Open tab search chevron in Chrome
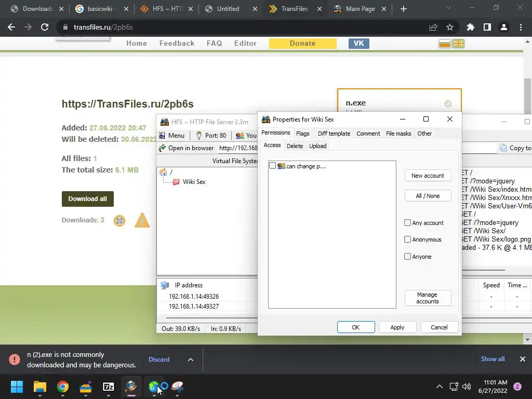 point(448,7)
